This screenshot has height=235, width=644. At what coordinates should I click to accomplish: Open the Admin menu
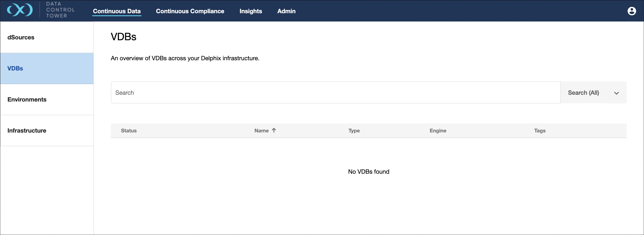pos(286,11)
